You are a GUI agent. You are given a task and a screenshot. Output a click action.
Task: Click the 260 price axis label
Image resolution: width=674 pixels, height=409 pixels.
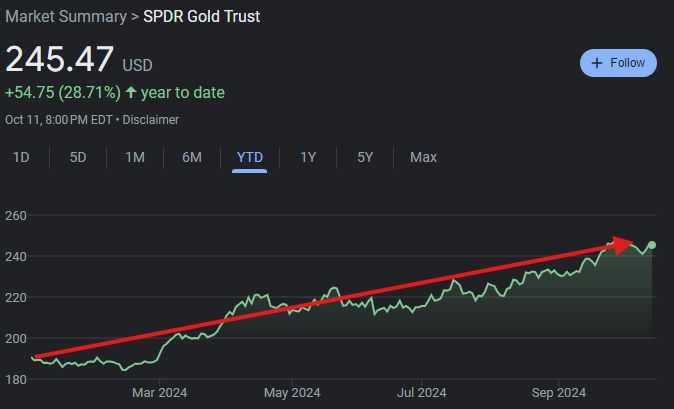(16, 215)
